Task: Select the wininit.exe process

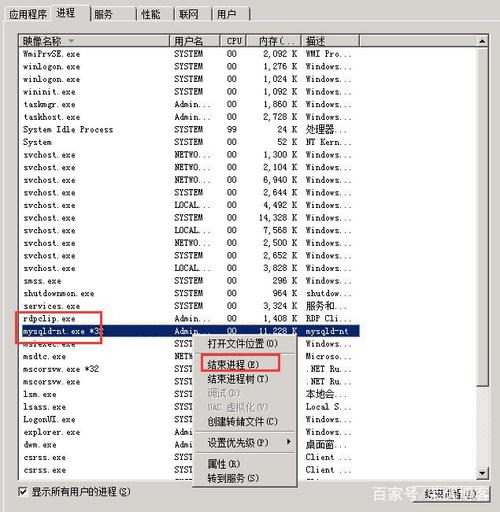Action: click(189, 92)
